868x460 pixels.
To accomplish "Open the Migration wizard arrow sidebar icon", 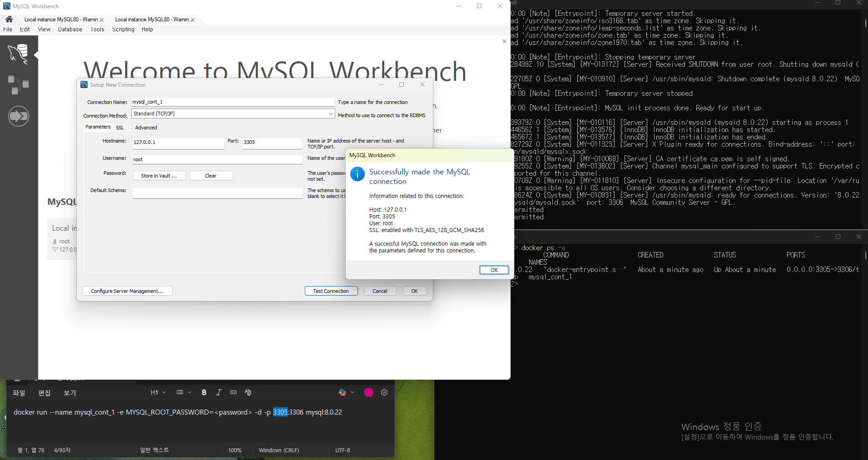I will 19,116.
